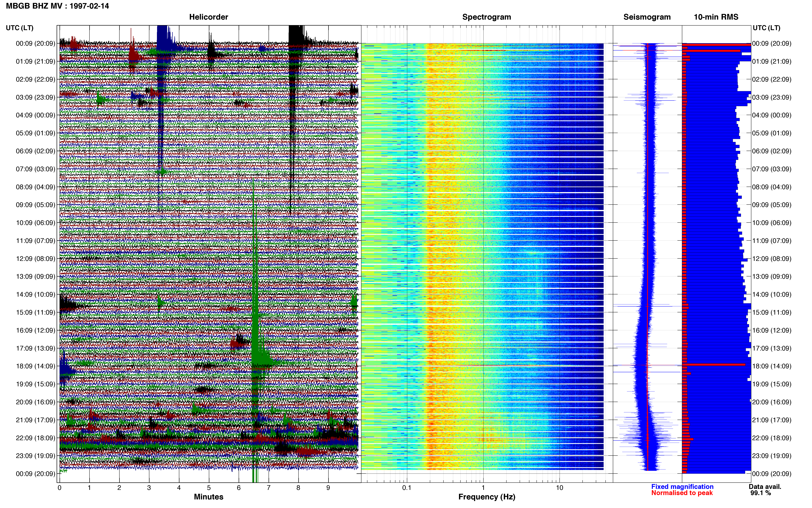Click the left 'UTC (LT)' axis label
The height and width of the screenshot is (508, 812).
point(20,28)
